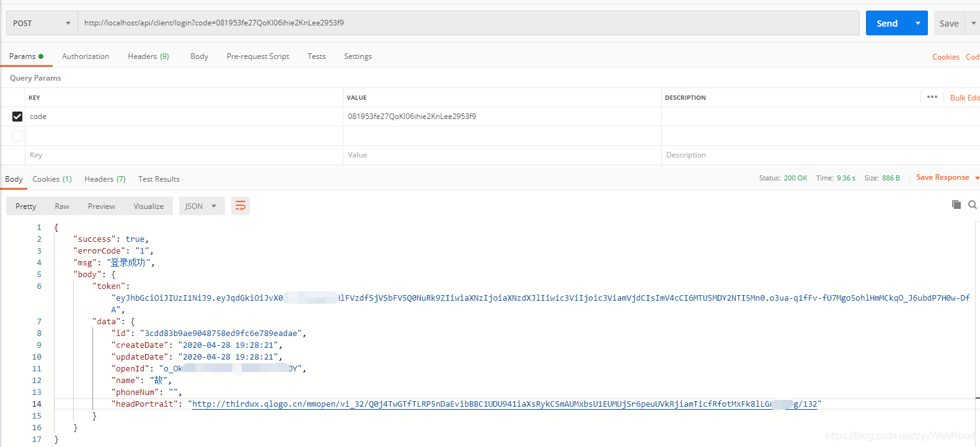Click the "phoneNum" line in response
The height and width of the screenshot is (447, 980).
pyautogui.click(x=147, y=392)
